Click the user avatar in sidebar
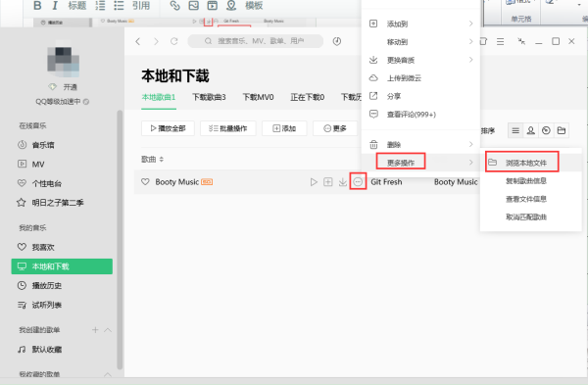The image size is (588, 385). [x=63, y=61]
